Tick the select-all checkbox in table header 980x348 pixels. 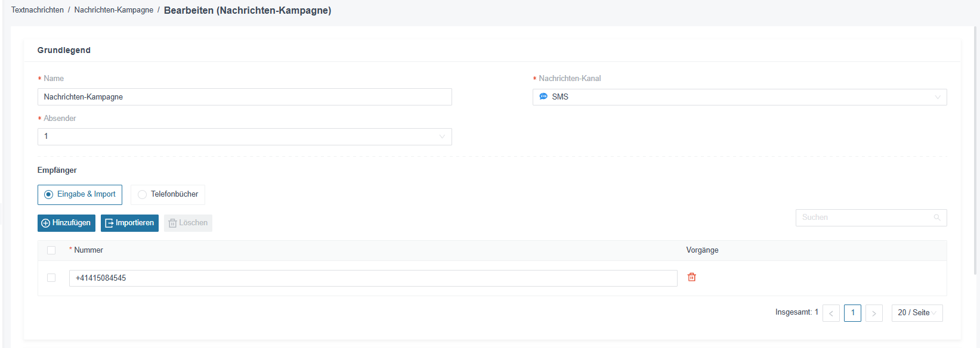coord(51,250)
